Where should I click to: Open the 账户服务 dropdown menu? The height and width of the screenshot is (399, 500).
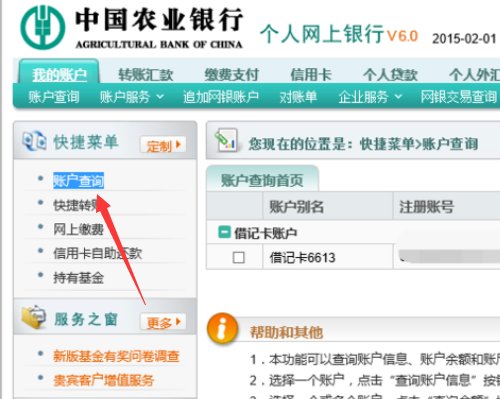132,97
